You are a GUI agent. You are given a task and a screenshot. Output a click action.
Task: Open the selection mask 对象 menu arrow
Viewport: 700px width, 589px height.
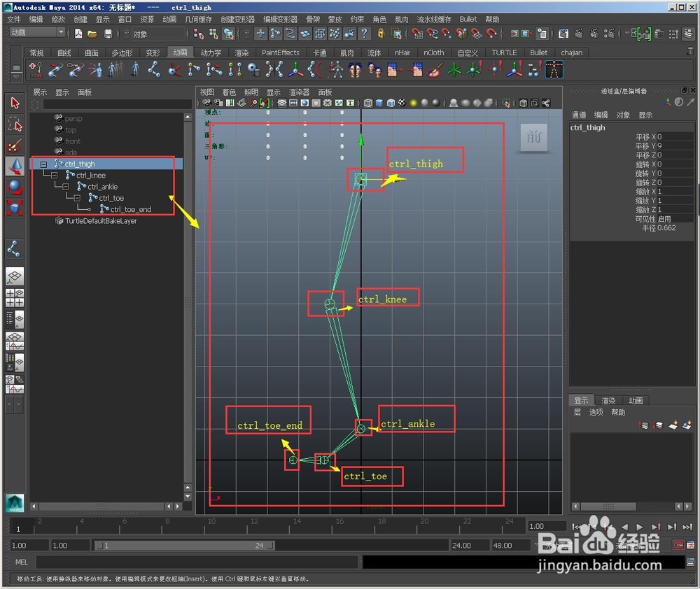coord(126,34)
